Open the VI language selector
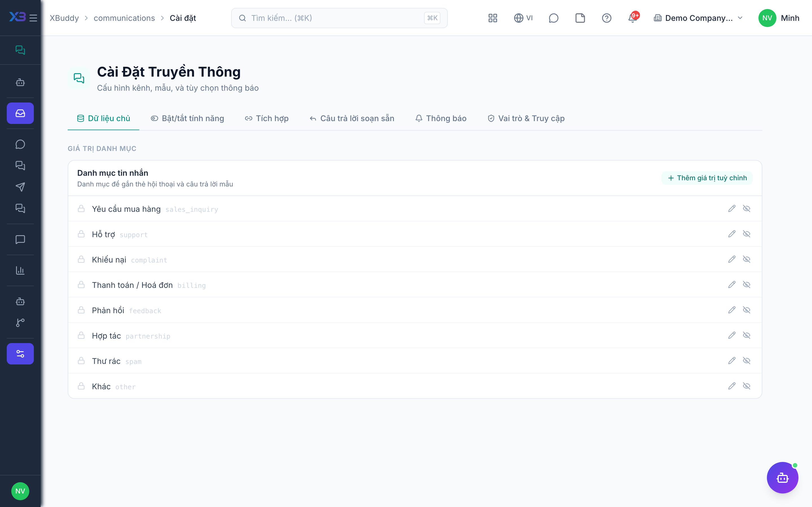 pyautogui.click(x=523, y=18)
